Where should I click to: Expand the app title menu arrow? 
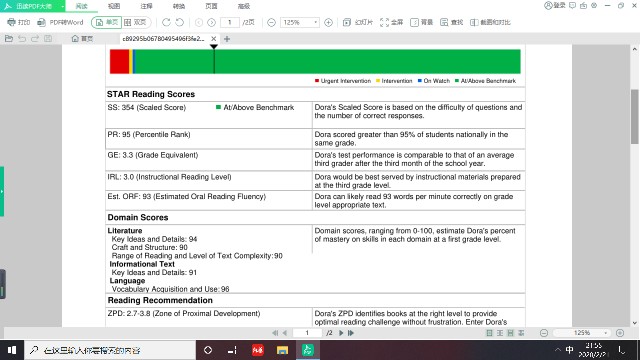[x=62, y=6]
